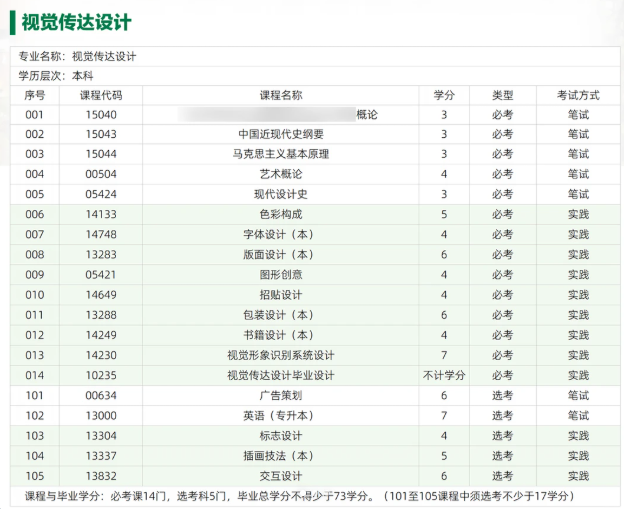Select course code 10235
The width and height of the screenshot is (624, 509).
coord(101,375)
